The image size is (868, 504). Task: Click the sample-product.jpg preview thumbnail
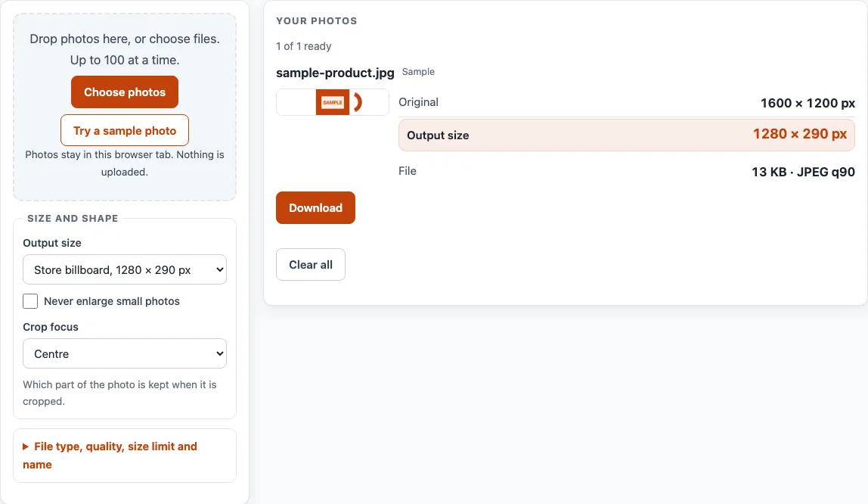coord(333,102)
